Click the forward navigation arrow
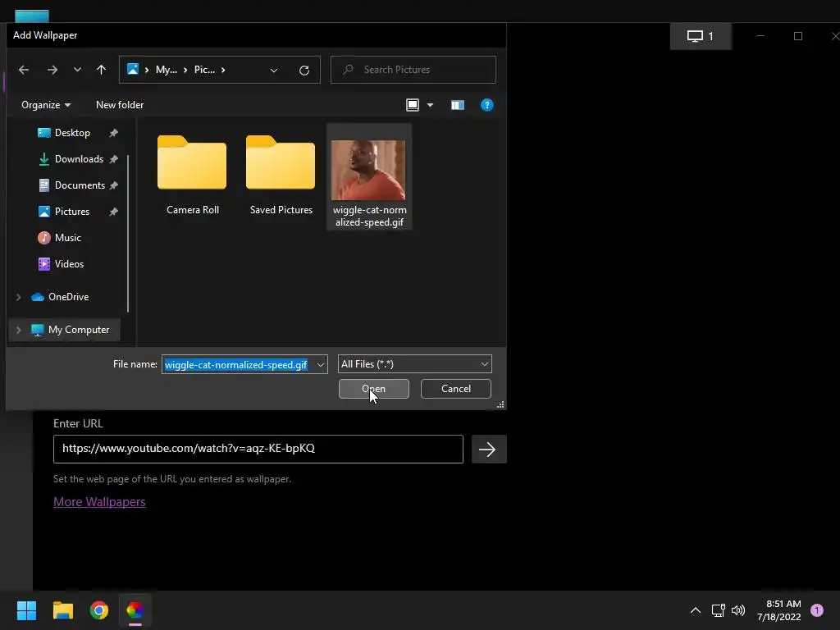Screen dimensions: 840x630 point(52,70)
